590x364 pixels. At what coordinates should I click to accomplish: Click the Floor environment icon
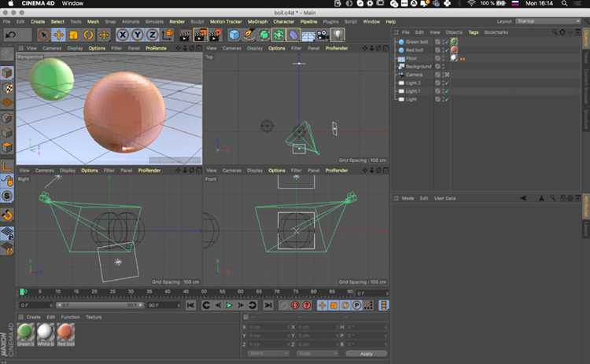click(308, 35)
